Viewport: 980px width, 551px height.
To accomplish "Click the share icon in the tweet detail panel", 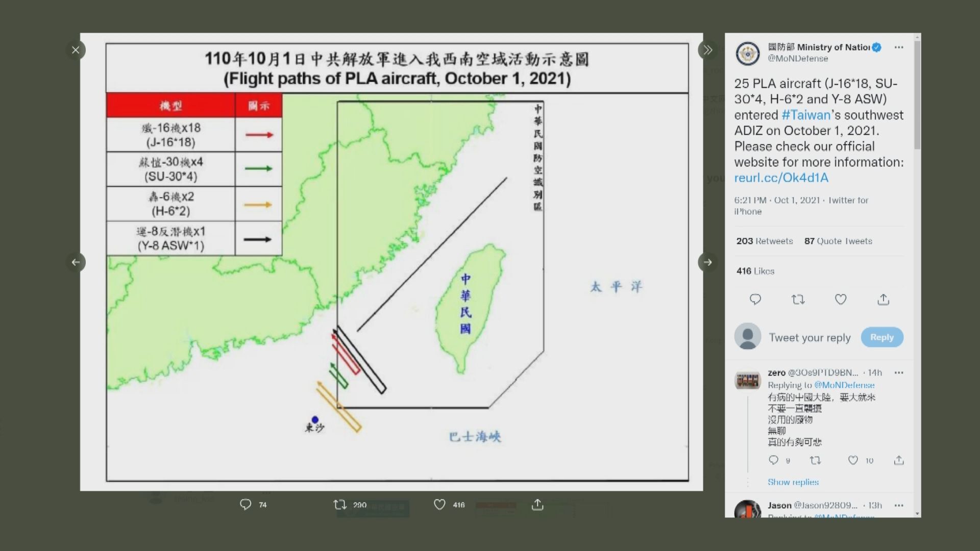I will click(x=883, y=299).
